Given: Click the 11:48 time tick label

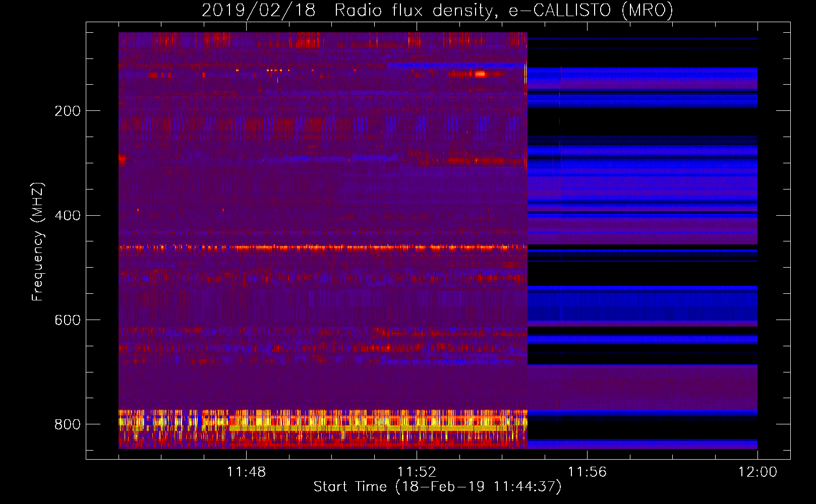Looking at the screenshot, I should pos(246,472).
